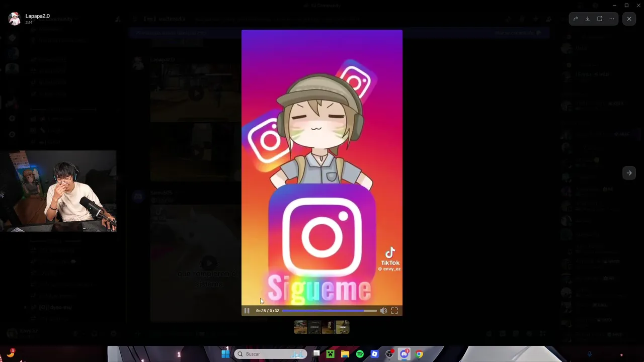Click the Lapapa2.0 username text
Screen dimensions: 644x362
click(x=38, y=16)
